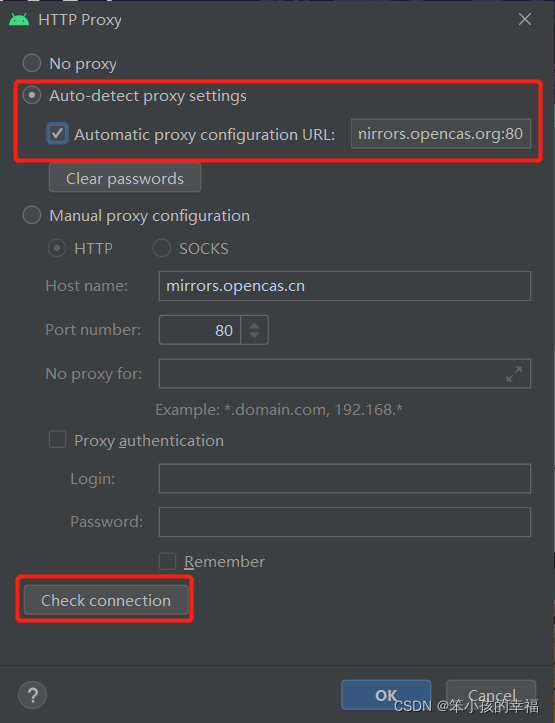This screenshot has height=723, width=555.
Task: Open help via the question mark icon
Action: [32, 694]
